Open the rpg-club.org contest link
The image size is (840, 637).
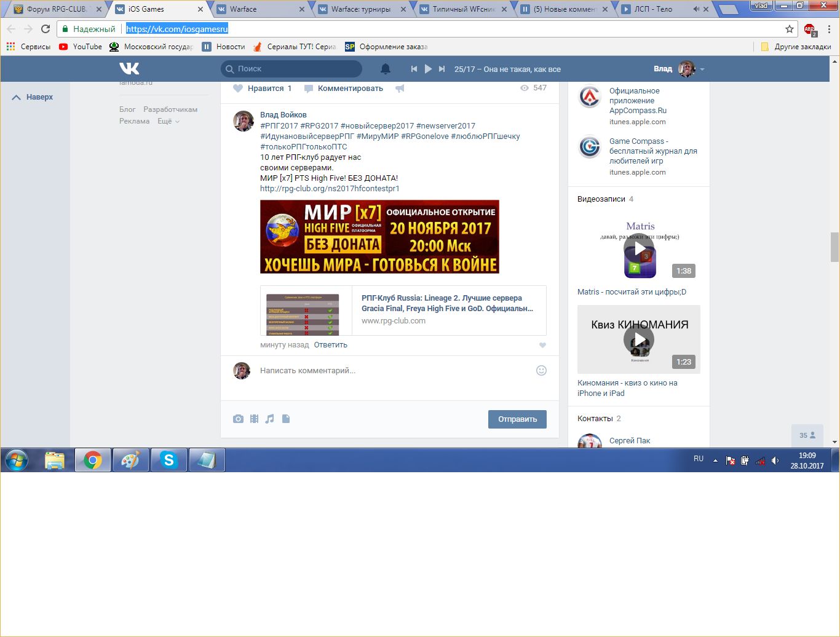330,189
